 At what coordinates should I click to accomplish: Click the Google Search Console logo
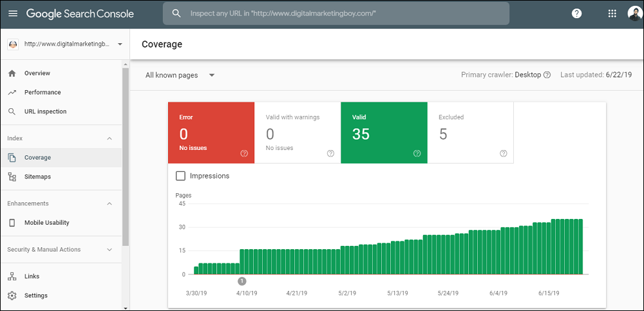[80, 14]
